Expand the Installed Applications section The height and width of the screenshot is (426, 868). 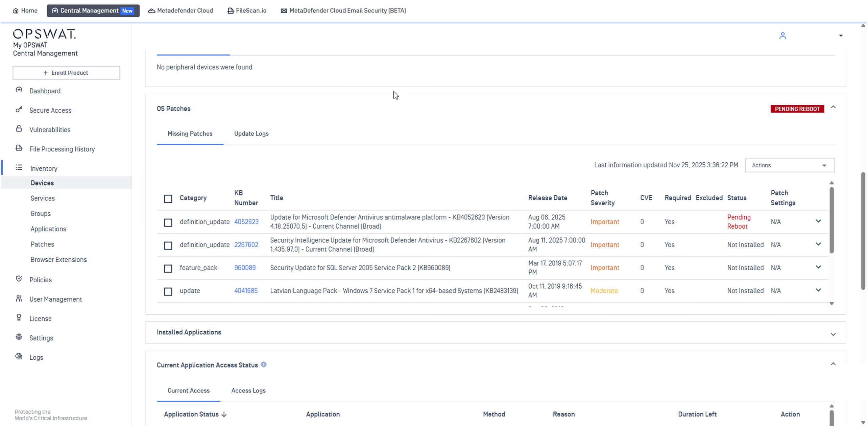pos(833,334)
